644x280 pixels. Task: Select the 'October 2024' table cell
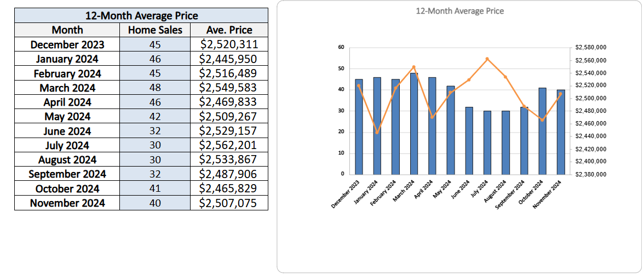coord(67,188)
